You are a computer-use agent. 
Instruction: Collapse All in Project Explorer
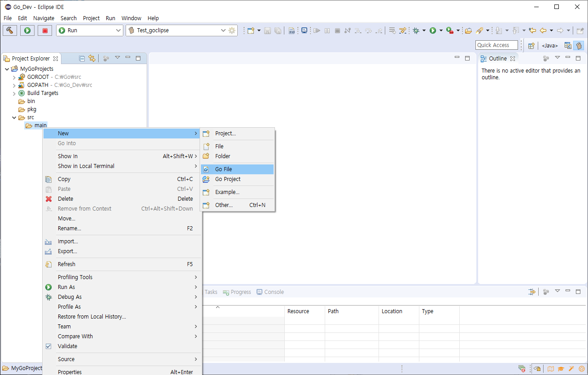82,58
